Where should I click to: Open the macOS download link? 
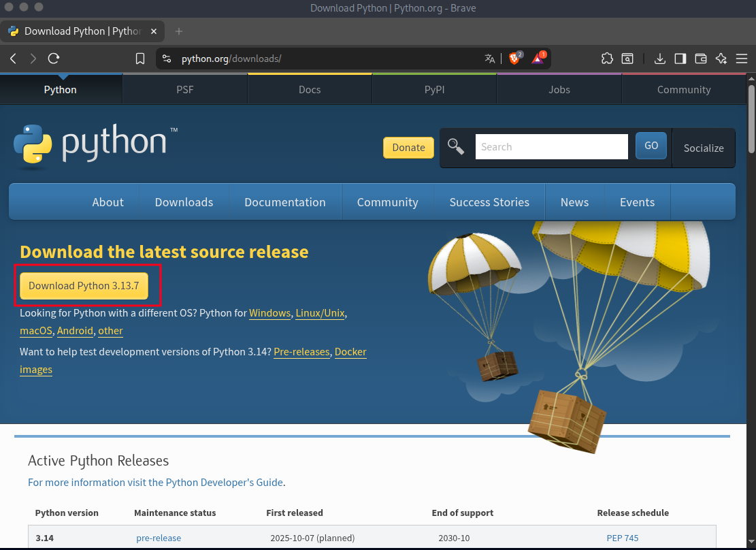pos(36,331)
